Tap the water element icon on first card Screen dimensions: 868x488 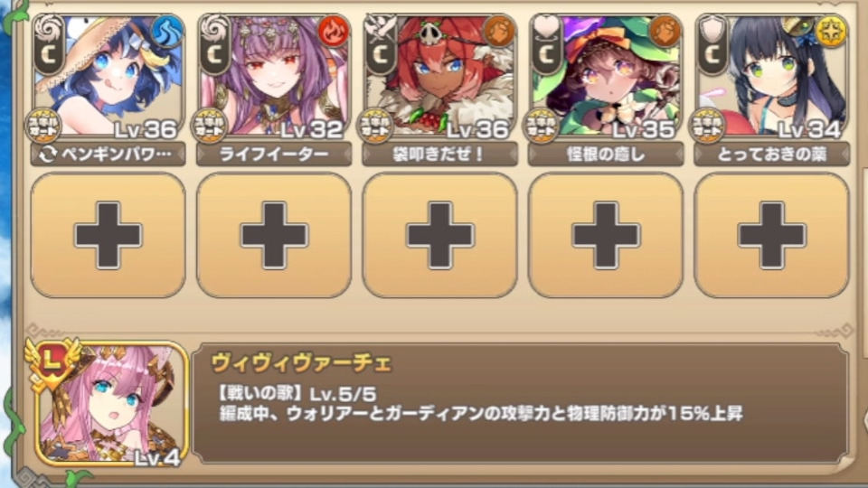pyautogui.click(x=166, y=31)
